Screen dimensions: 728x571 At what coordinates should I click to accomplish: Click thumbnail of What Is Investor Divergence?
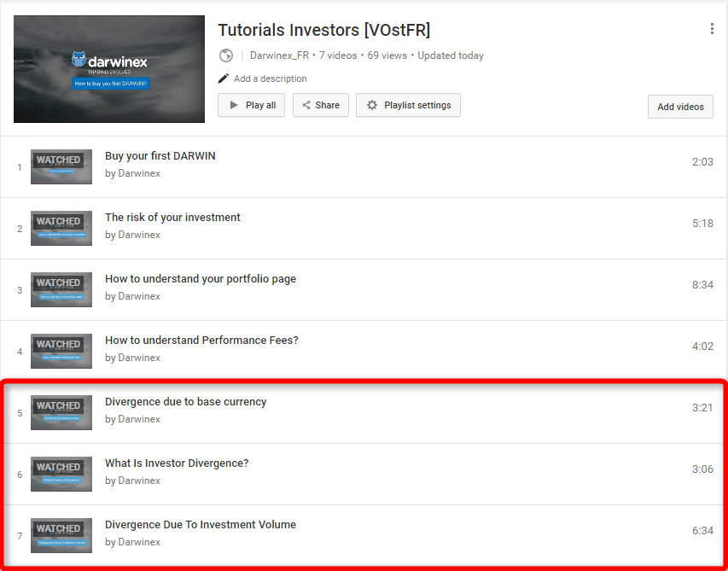point(61,474)
